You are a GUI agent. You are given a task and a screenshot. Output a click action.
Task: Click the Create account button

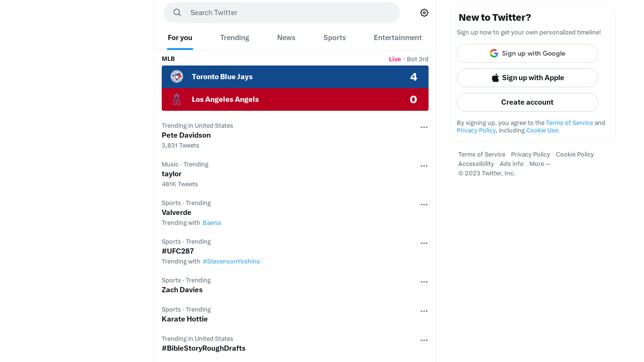click(528, 102)
